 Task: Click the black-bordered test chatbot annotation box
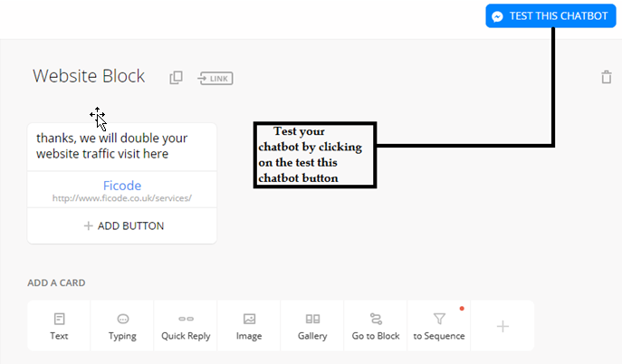(x=313, y=155)
